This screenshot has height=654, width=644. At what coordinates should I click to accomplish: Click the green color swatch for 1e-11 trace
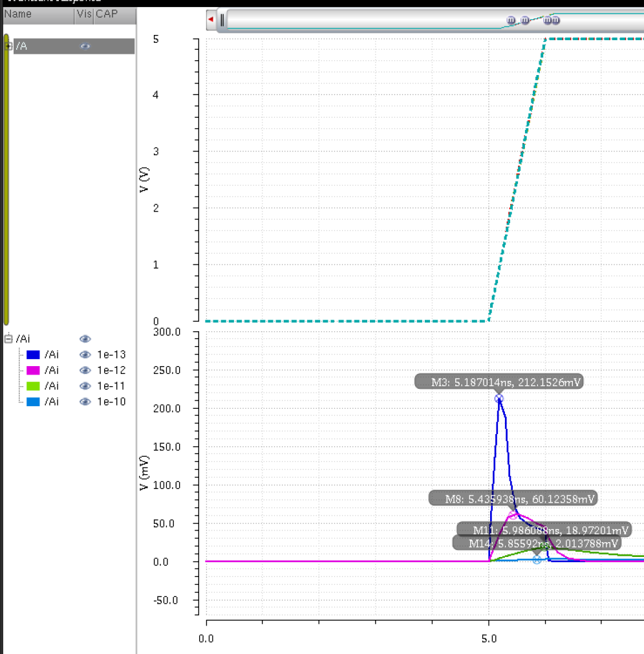click(34, 386)
